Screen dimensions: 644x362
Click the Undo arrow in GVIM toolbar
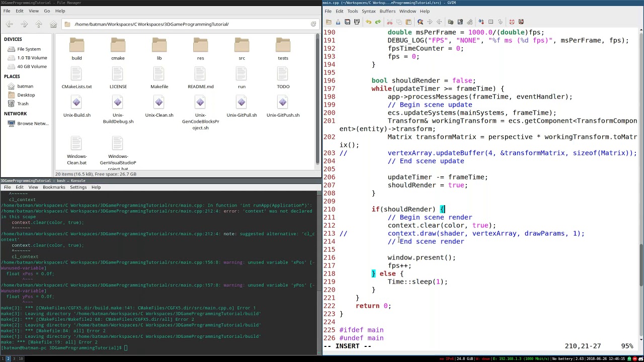368,22
